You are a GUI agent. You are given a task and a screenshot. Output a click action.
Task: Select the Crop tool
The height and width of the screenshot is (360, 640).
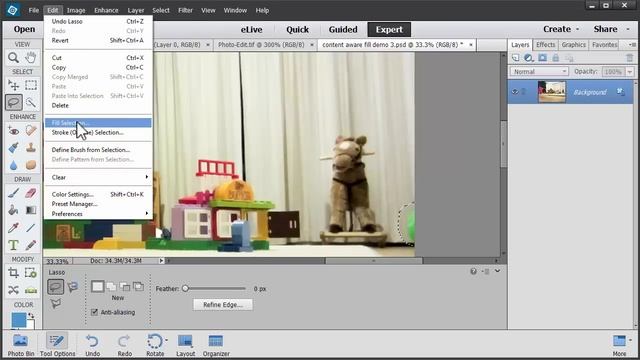(13, 273)
